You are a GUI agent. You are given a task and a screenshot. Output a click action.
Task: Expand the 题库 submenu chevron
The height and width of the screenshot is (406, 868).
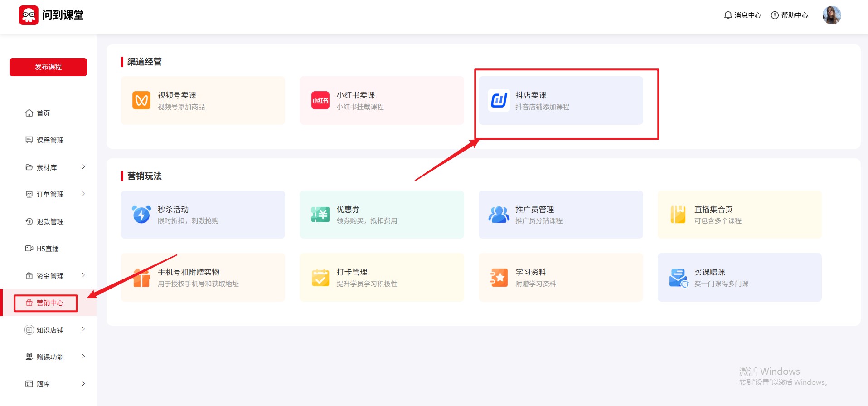[83, 384]
